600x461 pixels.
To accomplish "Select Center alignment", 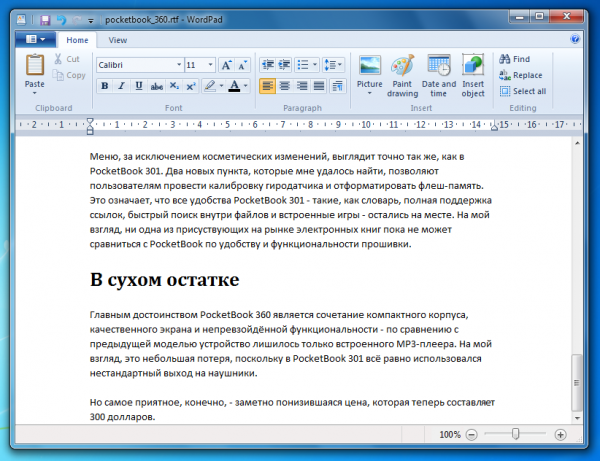I will [x=284, y=86].
